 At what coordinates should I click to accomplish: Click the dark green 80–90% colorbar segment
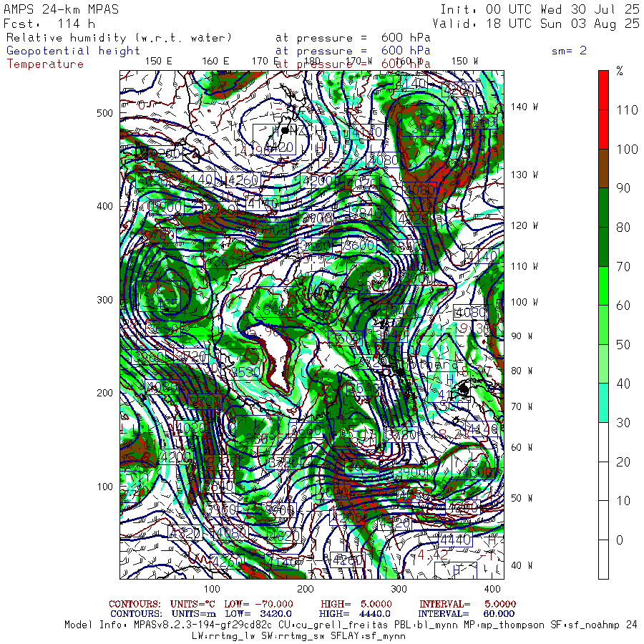click(x=603, y=208)
